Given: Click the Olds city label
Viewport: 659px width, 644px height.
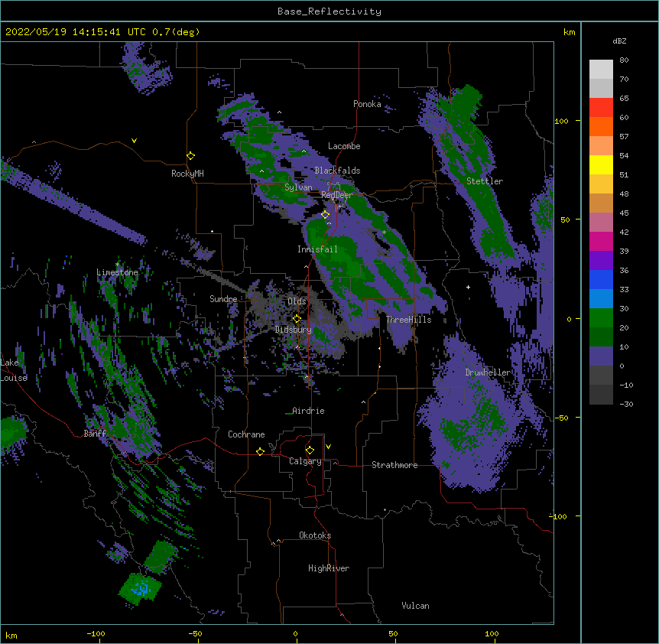Looking at the screenshot, I should coord(297,301).
